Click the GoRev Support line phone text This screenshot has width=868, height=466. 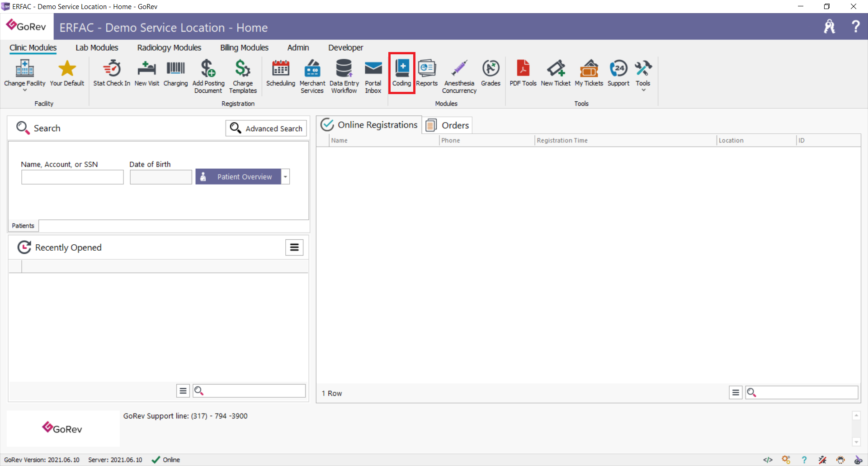(x=185, y=416)
